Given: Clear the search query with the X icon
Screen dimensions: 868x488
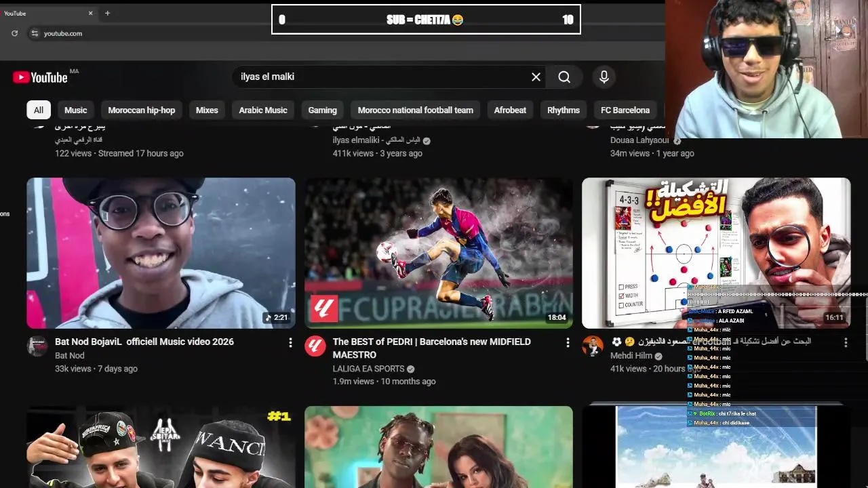Looking at the screenshot, I should tap(536, 77).
